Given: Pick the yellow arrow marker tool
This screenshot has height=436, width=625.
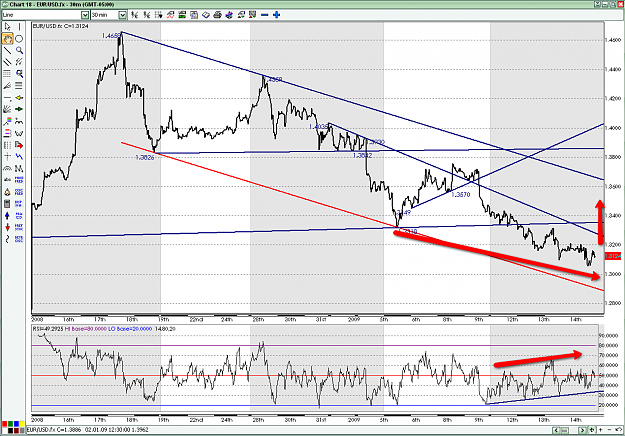Looking at the screenshot, I should pos(19,98).
